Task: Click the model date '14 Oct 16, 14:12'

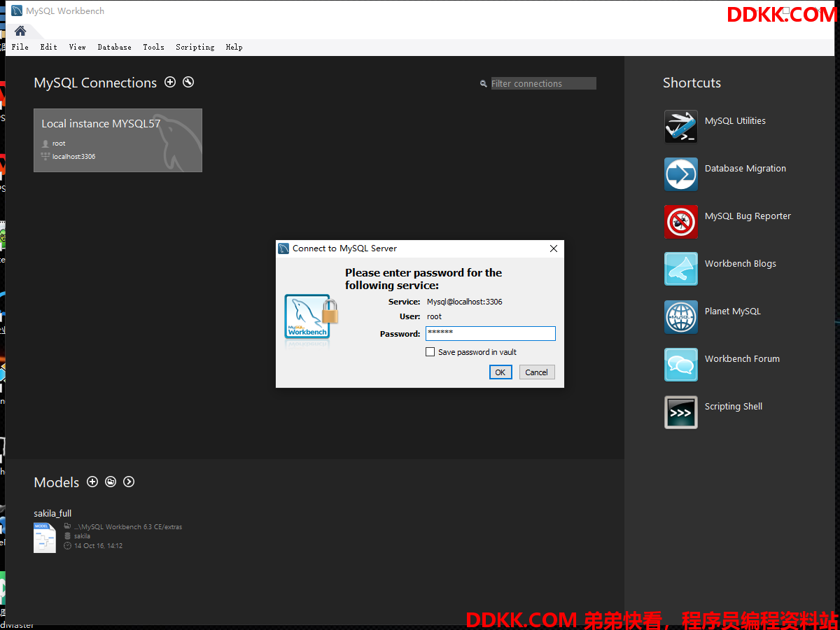Action: coord(98,545)
